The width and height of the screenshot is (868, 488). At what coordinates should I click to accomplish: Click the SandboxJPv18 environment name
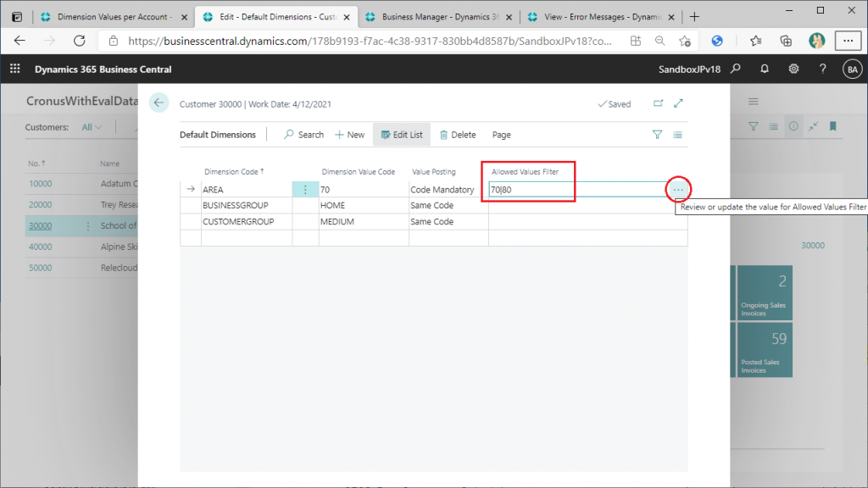click(689, 69)
